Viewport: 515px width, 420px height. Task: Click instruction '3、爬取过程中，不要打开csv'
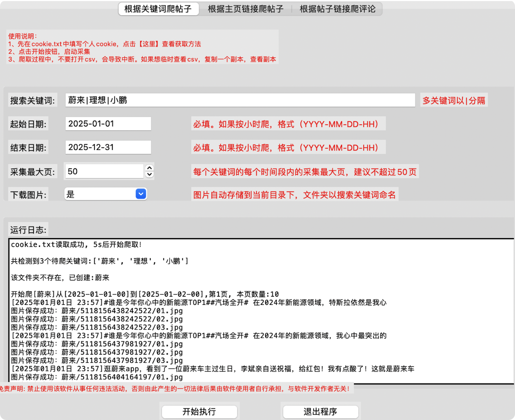[x=142, y=59]
